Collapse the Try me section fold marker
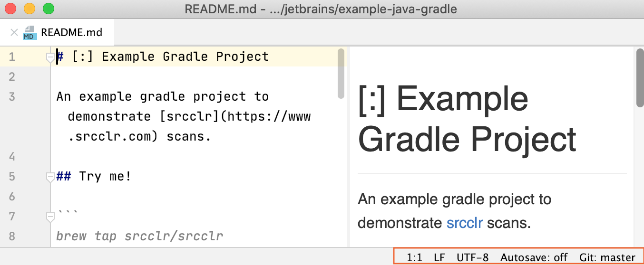 [x=50, y=177]
